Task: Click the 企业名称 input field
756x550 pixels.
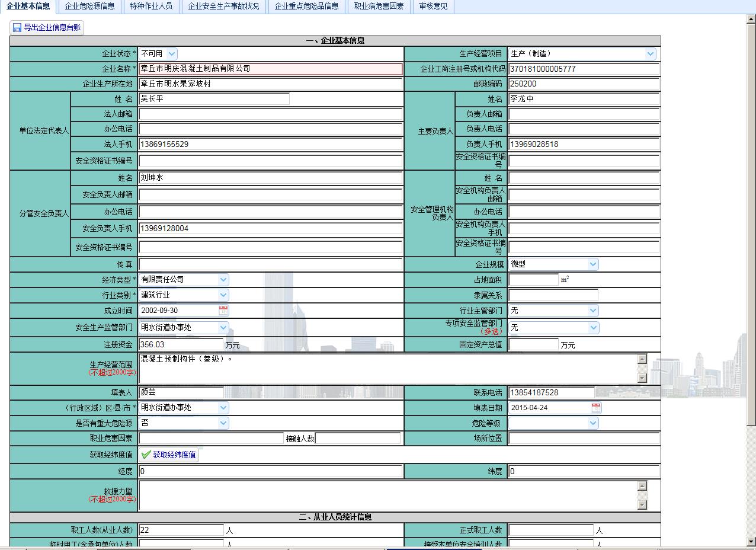Action: pyautogui.click(x=271, y=69)
